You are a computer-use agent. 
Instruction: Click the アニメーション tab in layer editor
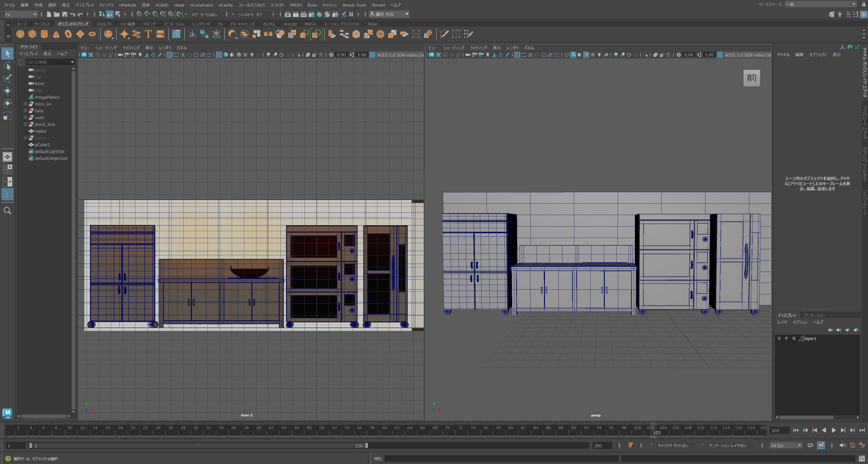(x=814, y=315)
